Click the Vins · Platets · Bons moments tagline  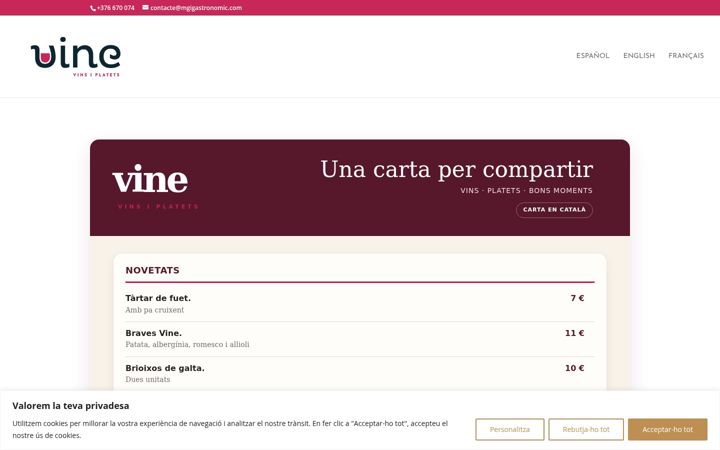pos(526,191)
